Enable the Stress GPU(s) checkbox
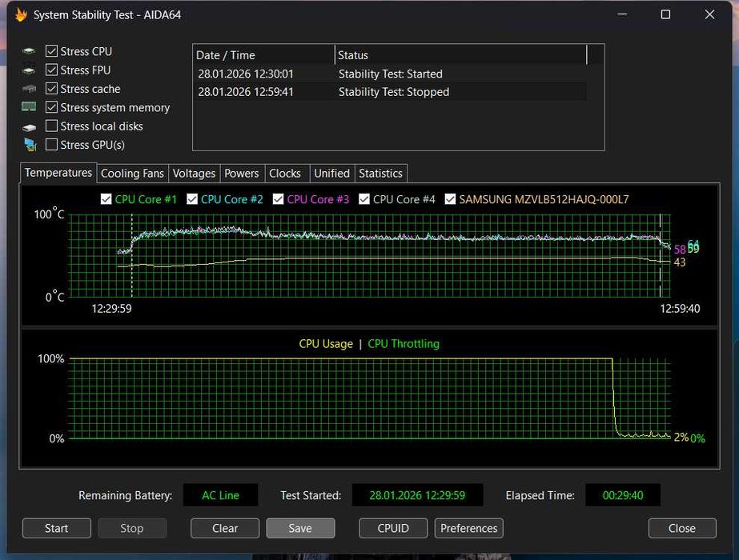 [51, 144]
